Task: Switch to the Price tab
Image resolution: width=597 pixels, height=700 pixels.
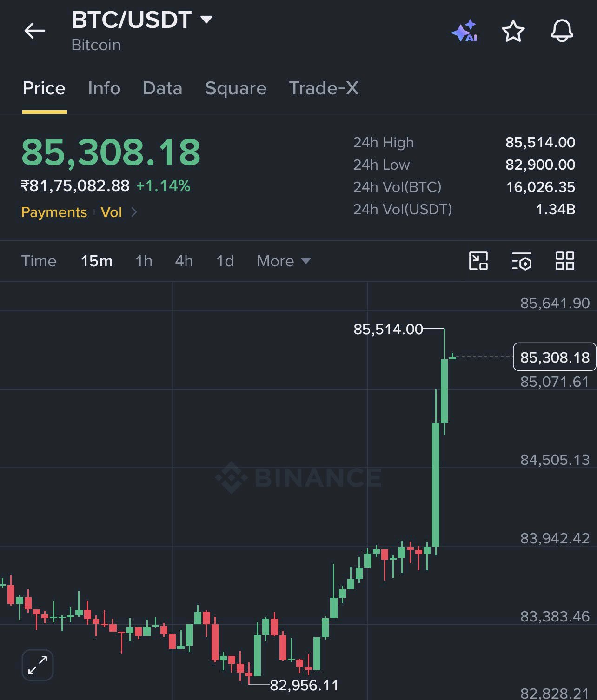Action: pos(44,88)
